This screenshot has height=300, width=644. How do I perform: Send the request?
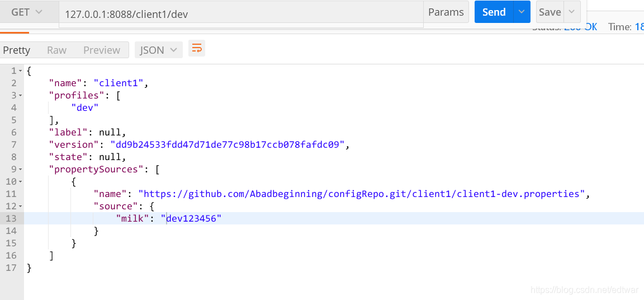pyautogui.click(x=494, y=12)
